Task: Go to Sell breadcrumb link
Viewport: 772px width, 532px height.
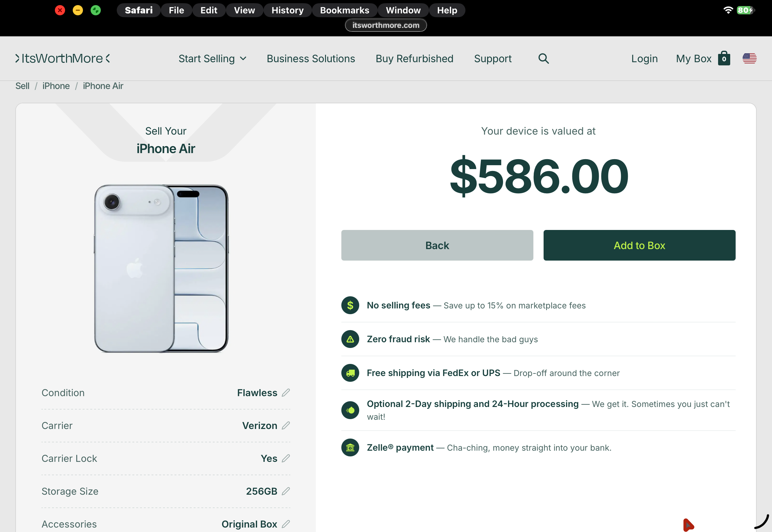Action: [22, 86]
